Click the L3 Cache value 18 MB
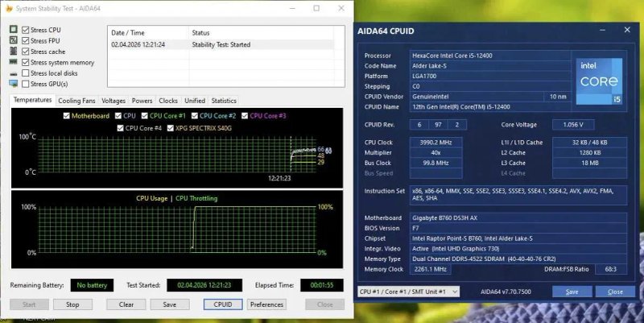Image resolution: width=644 pixels, height=323 pixels. pos(590,163)
